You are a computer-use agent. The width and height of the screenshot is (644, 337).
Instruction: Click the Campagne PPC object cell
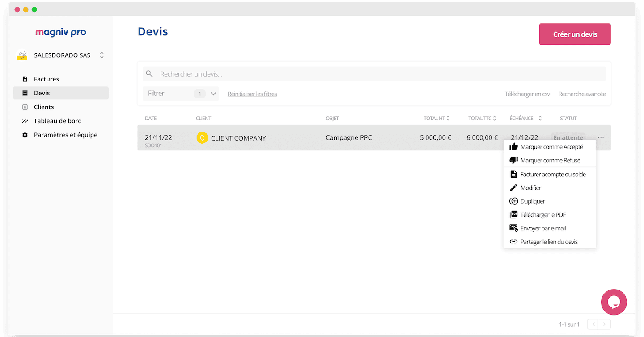pos(349,137)
